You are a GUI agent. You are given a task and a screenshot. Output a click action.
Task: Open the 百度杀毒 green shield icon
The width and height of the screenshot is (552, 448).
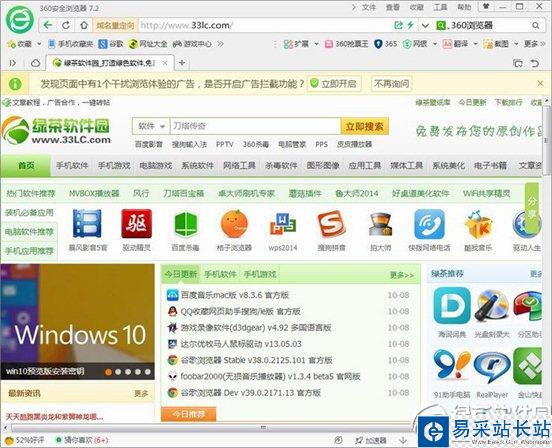(x=186, y=224)
